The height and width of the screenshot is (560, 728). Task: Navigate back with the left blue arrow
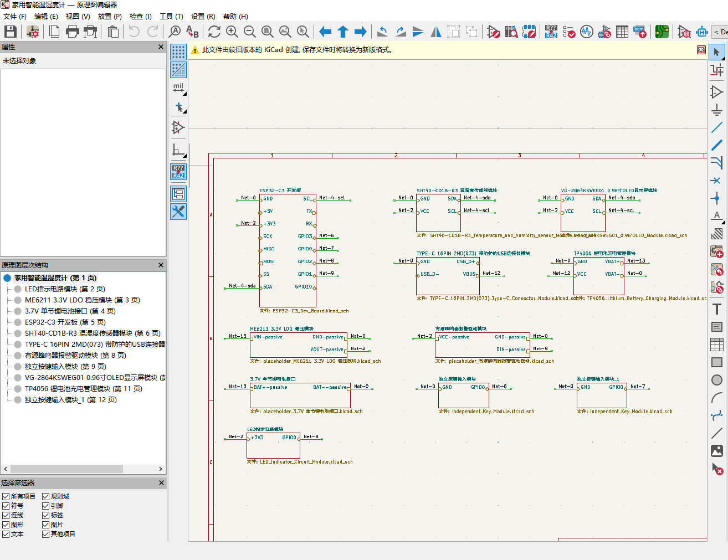(325, 32)
